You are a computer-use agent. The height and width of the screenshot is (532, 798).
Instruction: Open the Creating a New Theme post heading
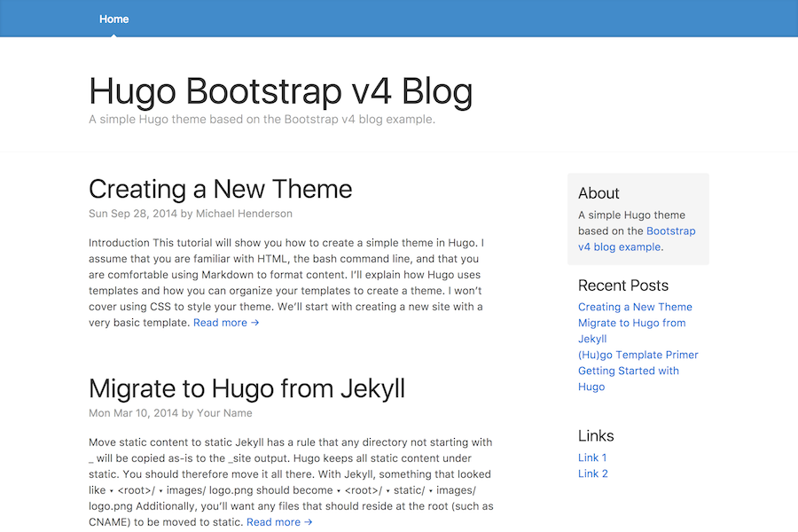[x=221, y=190]
